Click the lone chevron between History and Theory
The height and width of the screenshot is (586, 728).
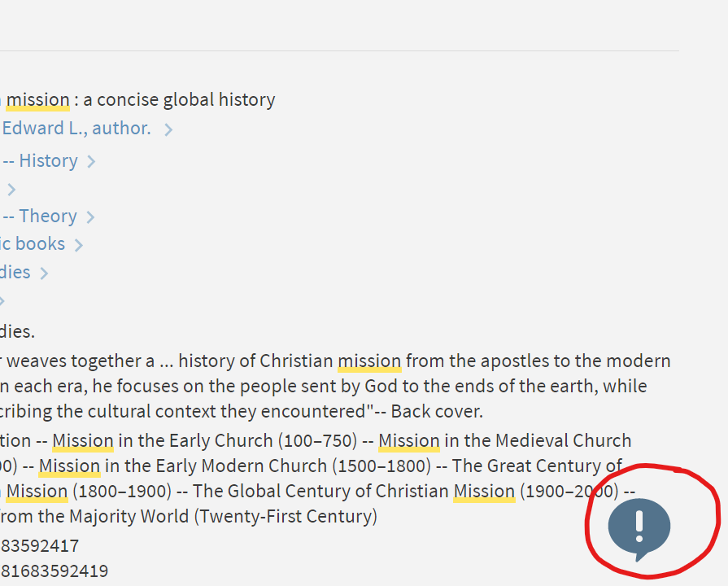[x=11, y=190]
